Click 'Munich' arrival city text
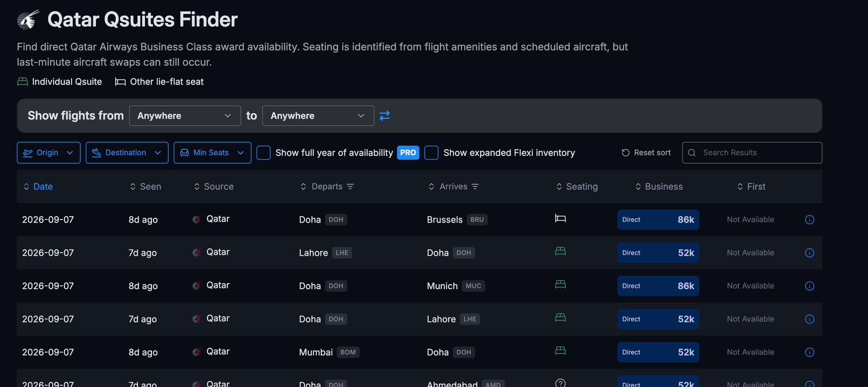Image resolution: width=868 pixels, height=387 pixels. click(x=442, y=286)
